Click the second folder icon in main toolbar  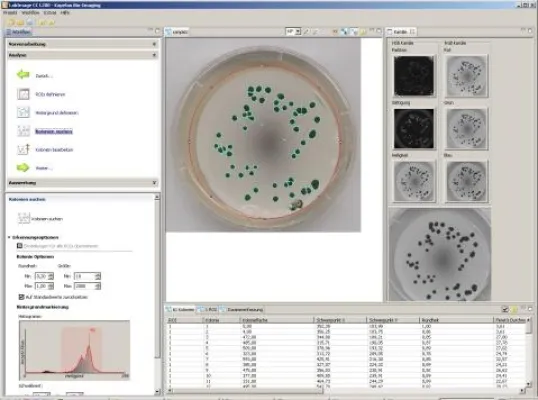click(20, 22)
